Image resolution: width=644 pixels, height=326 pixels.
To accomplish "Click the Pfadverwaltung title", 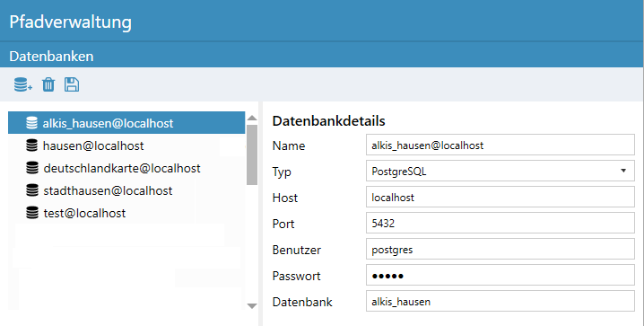I will (x=70, y=22).
